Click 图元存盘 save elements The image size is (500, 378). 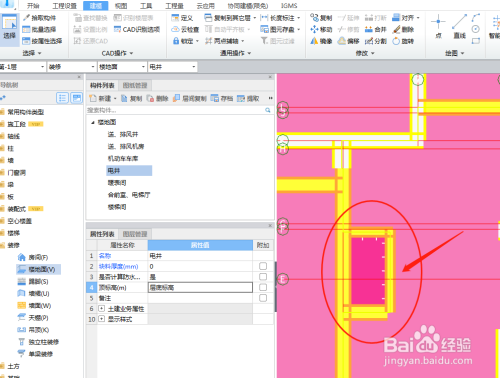click(280, 30)
